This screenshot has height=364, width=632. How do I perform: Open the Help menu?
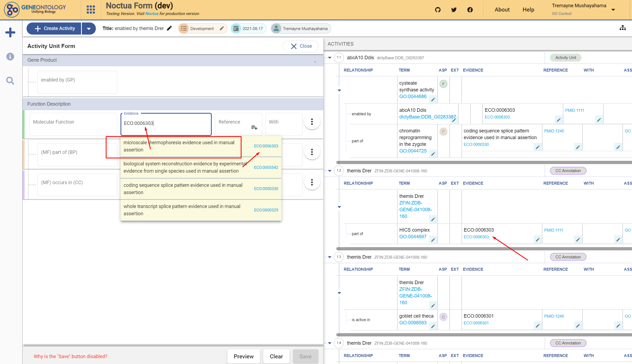(528, 10)
